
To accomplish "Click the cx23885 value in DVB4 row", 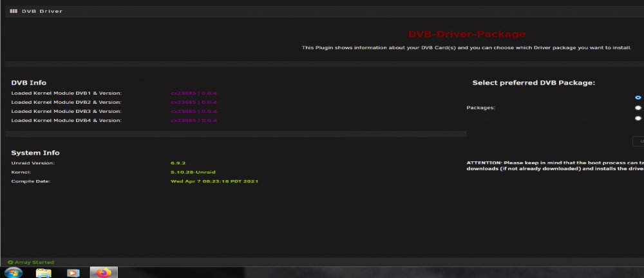I will tap(194, 121).
